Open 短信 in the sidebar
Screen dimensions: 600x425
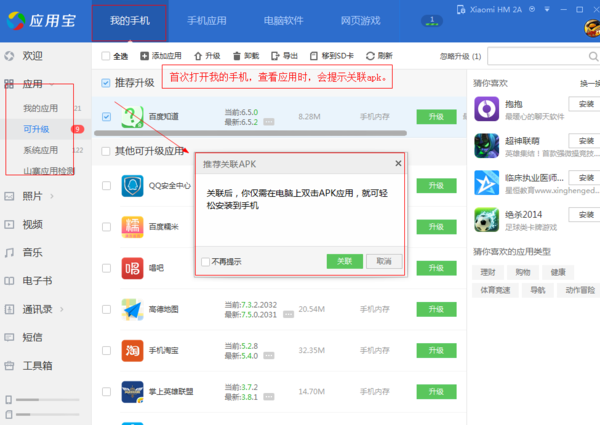pos(33,337)
